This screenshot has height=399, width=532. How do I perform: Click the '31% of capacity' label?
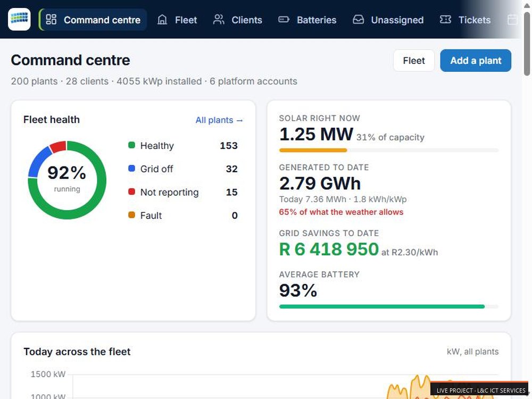coord(390,137)
